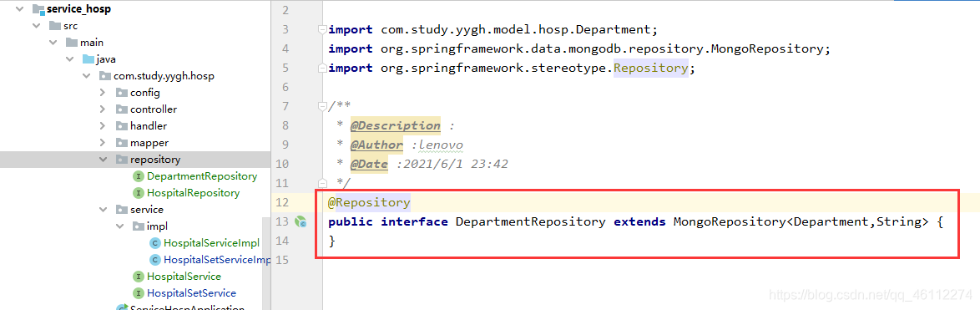Click the repository package icon
The height and width of the screenshot is (310, 980).
[x=121, y=160]
